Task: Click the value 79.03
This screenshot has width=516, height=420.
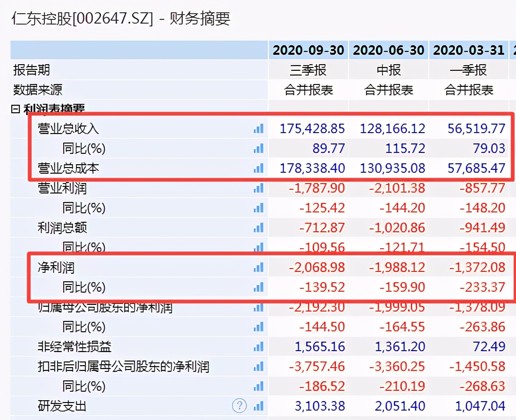Action: 489,149
